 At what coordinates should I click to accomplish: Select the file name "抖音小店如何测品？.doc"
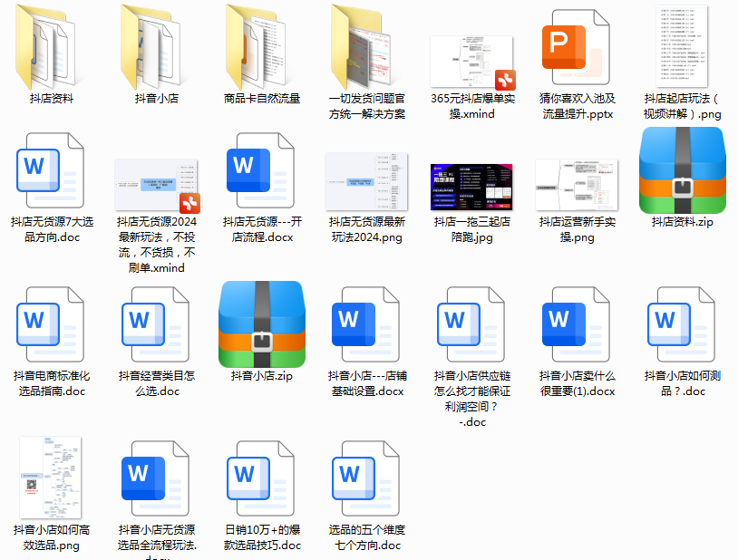683,383
